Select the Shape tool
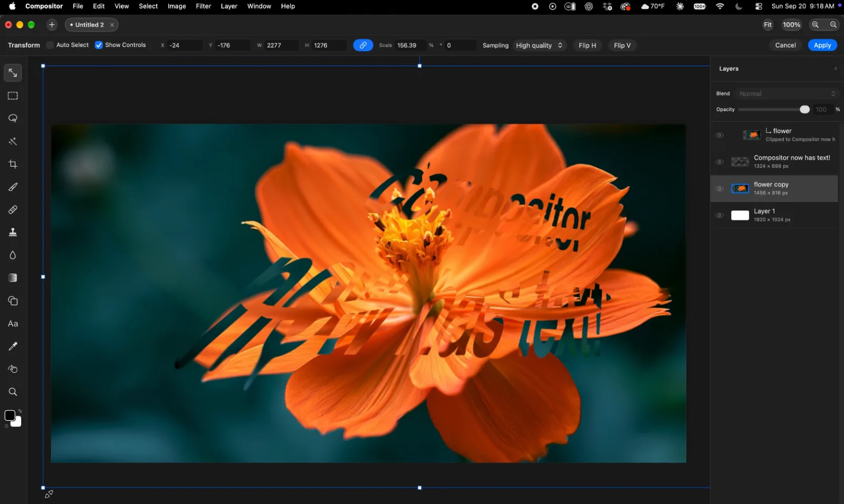The height and width of the screenshot is (504, 844). pos(13,301)
